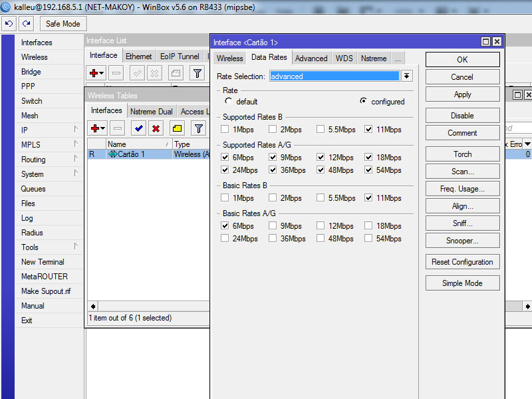Click Cartão 1 wireless interface icon
The height and width of the screenshot is (399, 532).
pyautogui.click(x=112, y=154)
